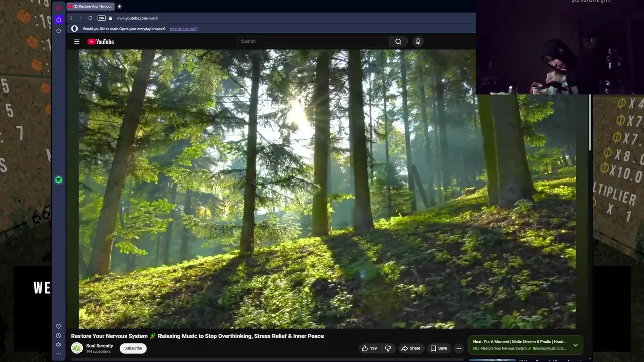644x362 pixels.
Task: Open Spotify from the Opera sidebar
Action: tap(59, 180)
